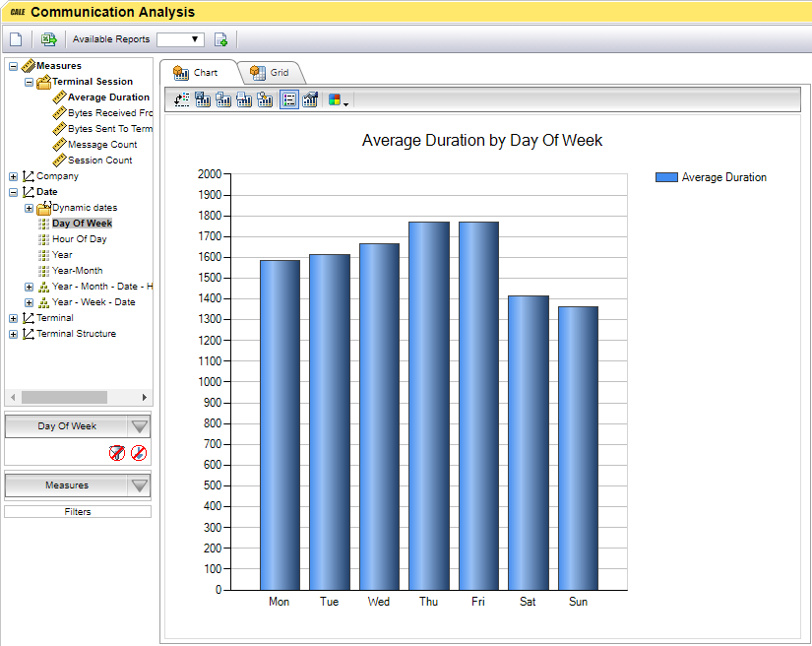Image resolution: width=812 pixels, height=646 pixels.
Task: Click the Sat bar in chart
Action: [529, 443]
